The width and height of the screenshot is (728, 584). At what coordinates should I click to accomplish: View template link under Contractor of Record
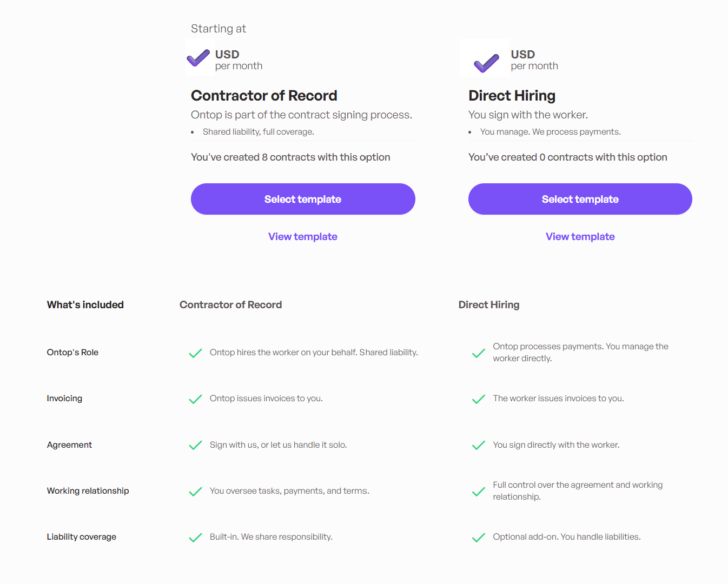[x=303, y=236]
